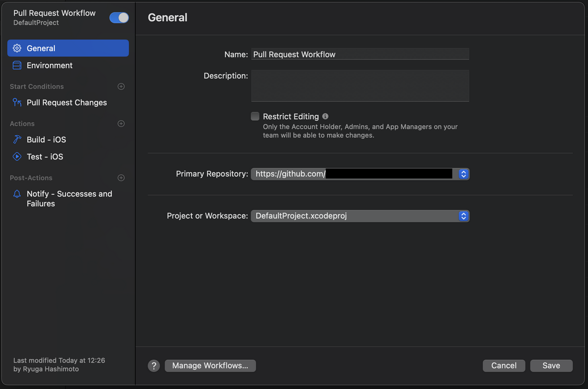Image resolution: width=588 pixels, height=389 pixels.
Task: Click the Manage Workflows... button
Action: [x=210, y=365]
